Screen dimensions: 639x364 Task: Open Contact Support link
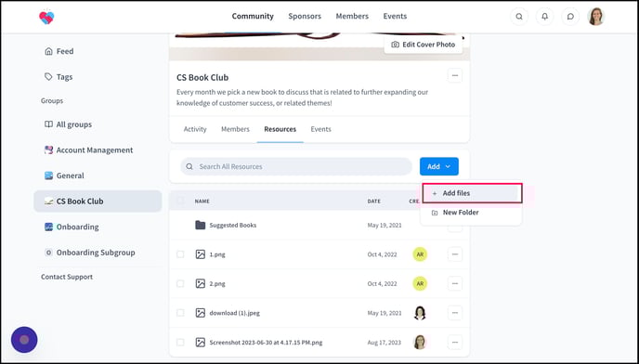click(67, 277)
